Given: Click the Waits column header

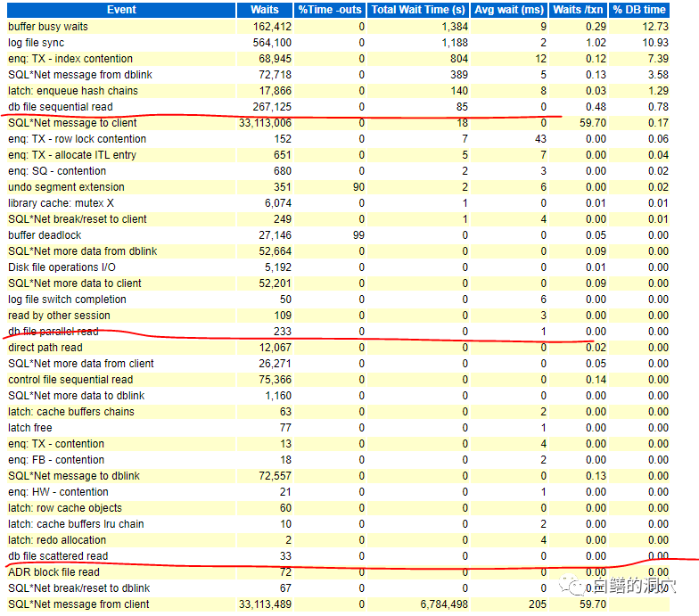Looking at the screenshot, I should tap(266, 10).
